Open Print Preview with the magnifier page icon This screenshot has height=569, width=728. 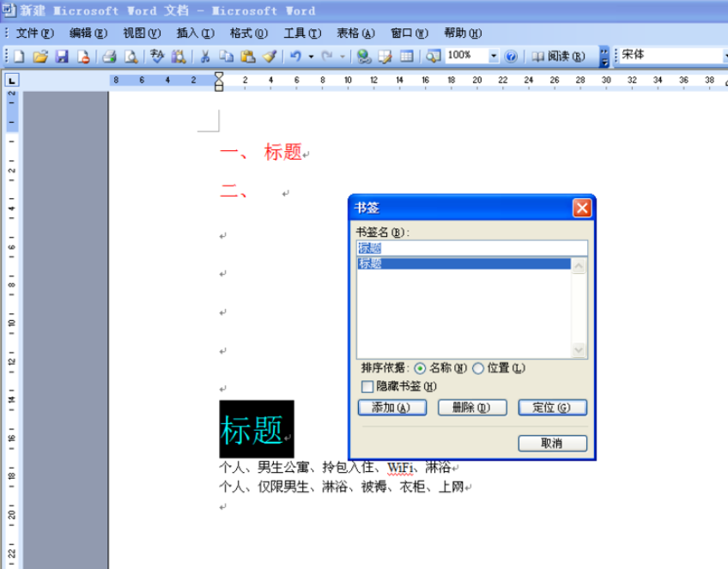point(131,57)
